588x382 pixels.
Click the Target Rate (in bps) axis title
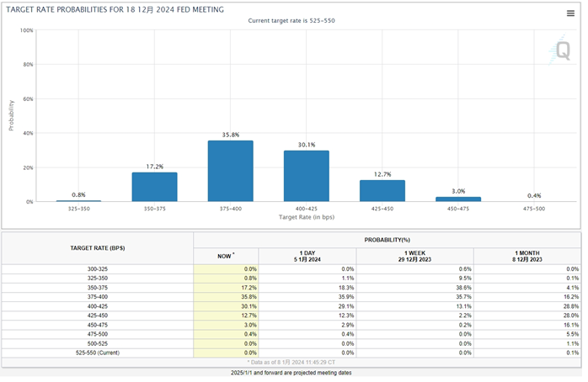(307, 217)
